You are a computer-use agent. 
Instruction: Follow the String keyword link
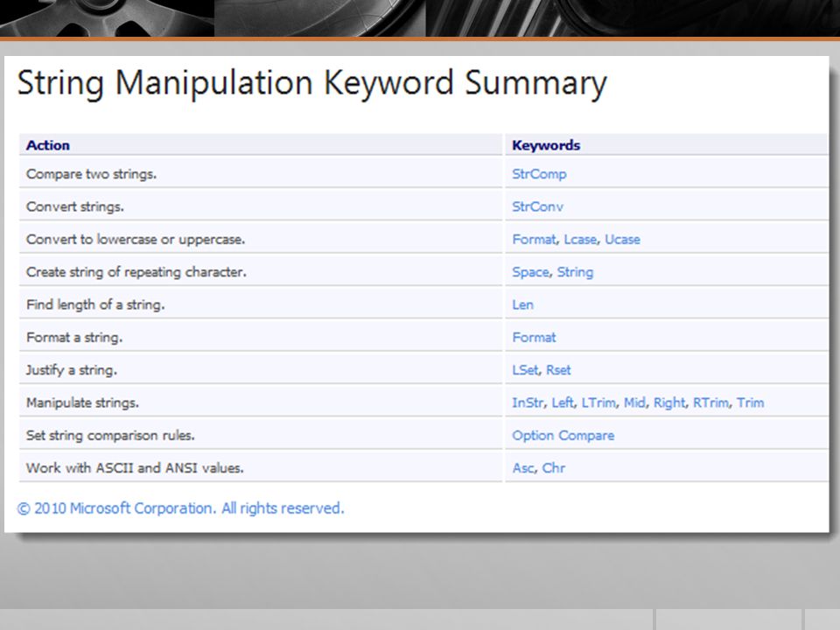(x=575, y=272)
